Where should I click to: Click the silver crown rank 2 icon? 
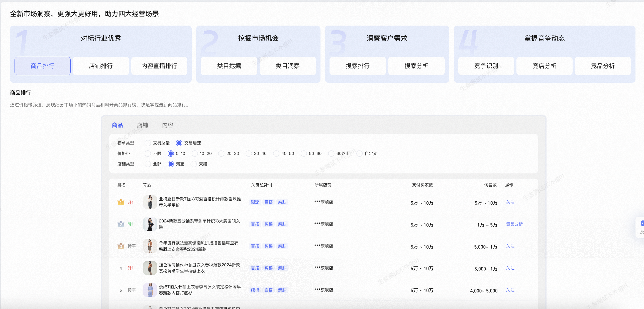(x=121, y=224)
